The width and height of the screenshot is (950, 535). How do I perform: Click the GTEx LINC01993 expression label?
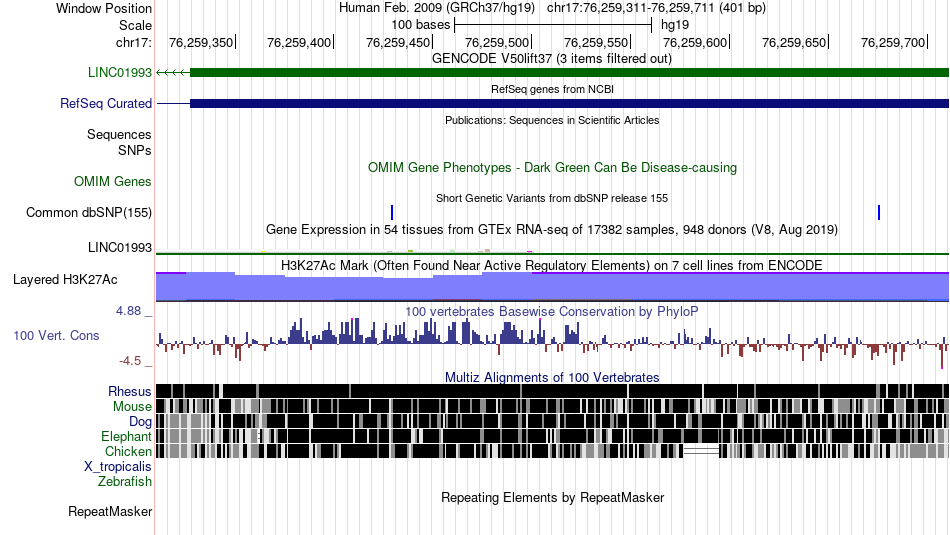pyautogui.click(x=120, y=247)
